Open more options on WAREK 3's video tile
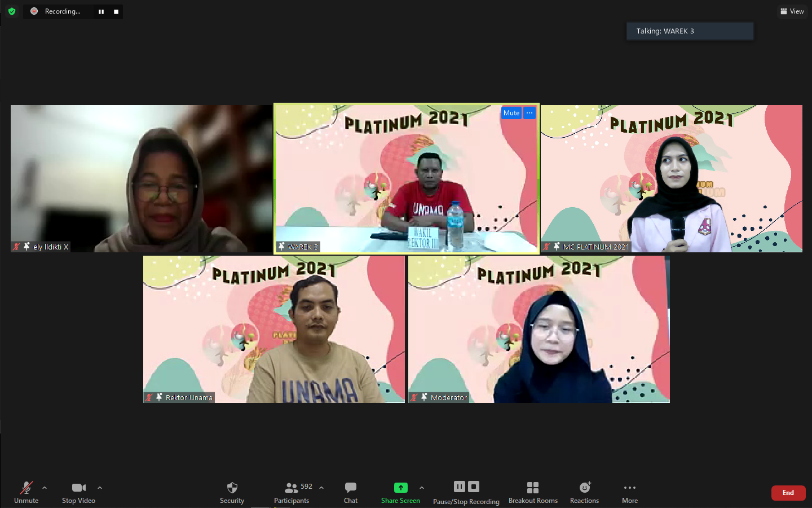812x508 pixels. 529,113
